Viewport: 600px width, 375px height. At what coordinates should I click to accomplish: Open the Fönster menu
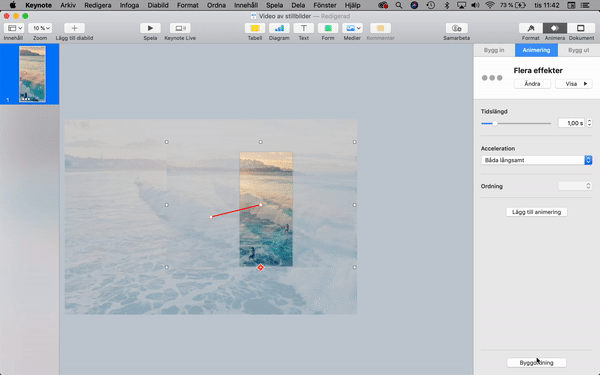(x=324, y=5)
